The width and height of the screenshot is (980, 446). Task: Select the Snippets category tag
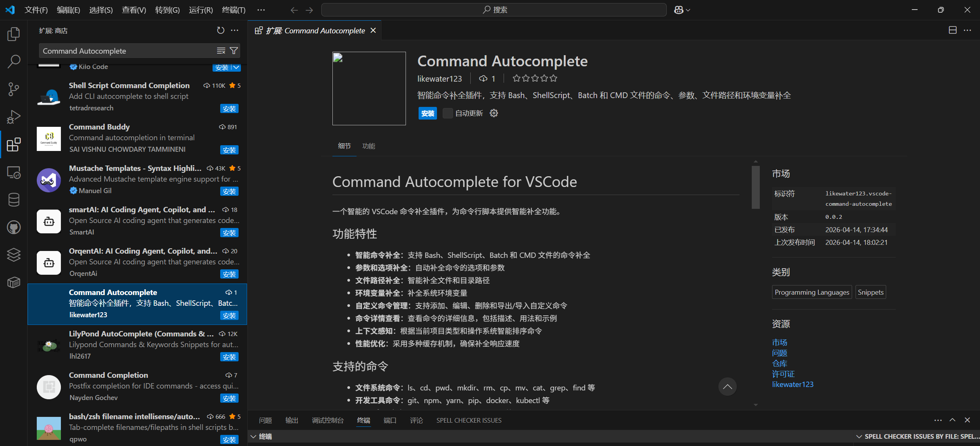(x=871, y=292)
